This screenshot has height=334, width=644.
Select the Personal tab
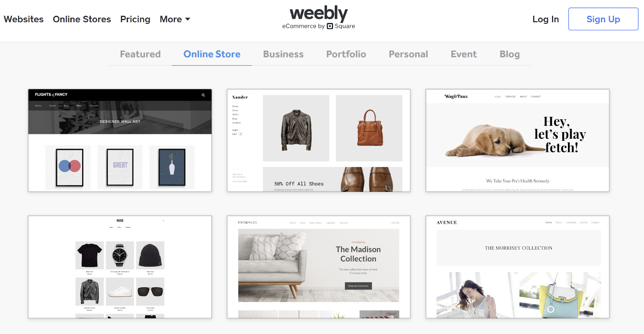(408, 54)
